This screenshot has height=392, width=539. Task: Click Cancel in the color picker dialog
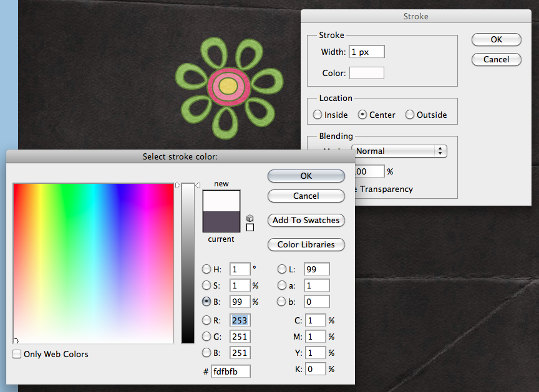306,196
